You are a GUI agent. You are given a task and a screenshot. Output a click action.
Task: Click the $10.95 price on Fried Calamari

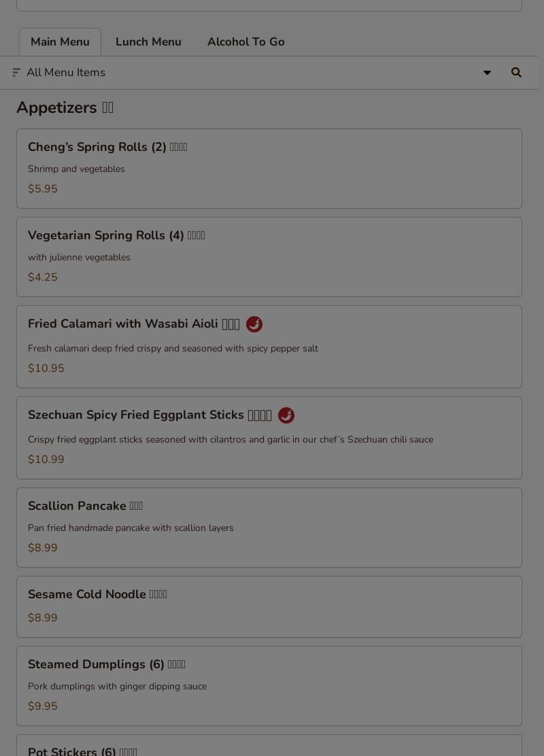pyautogui.click(x=46, y=368)
